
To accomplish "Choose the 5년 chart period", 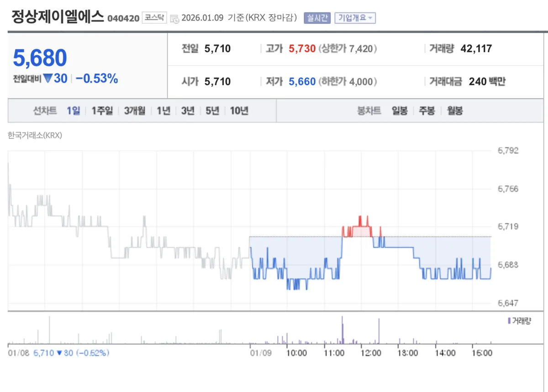I will (212, 111).
